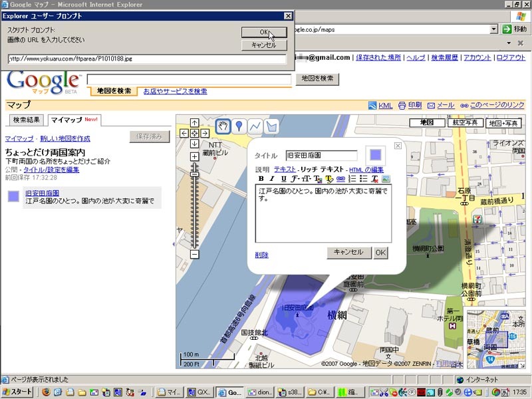Image resolution: width=532 pixels, height=399 pixels.
Task: Return to last result with the center button
Action: 194,133
